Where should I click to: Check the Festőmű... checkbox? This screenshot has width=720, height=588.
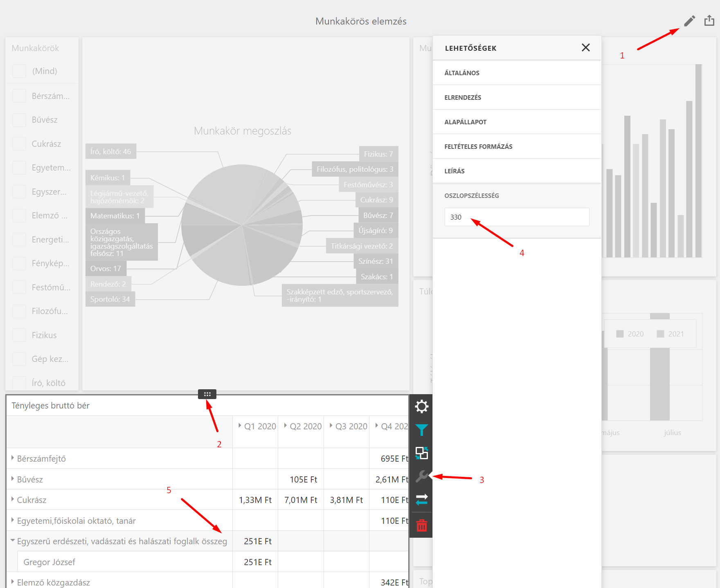19,287
